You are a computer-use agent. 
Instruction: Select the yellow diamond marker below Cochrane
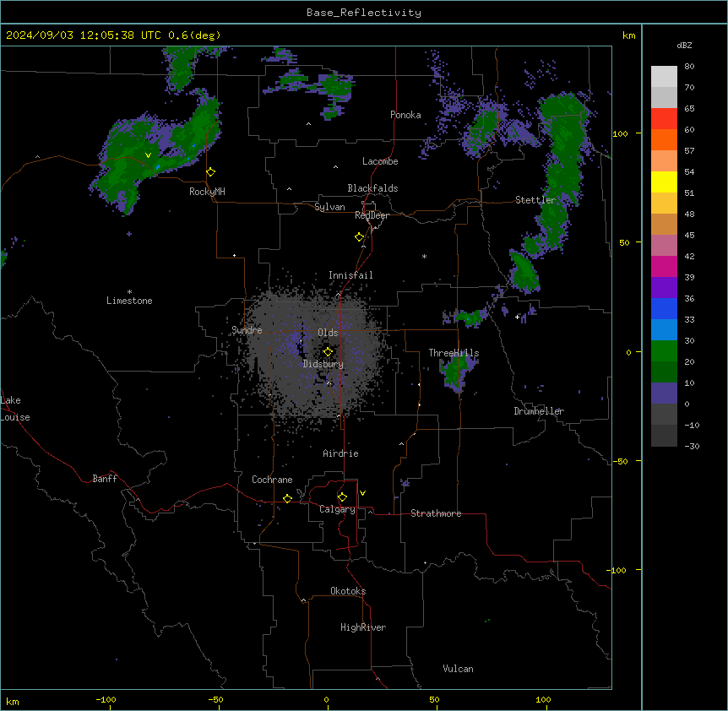click(x=287, y=498)
